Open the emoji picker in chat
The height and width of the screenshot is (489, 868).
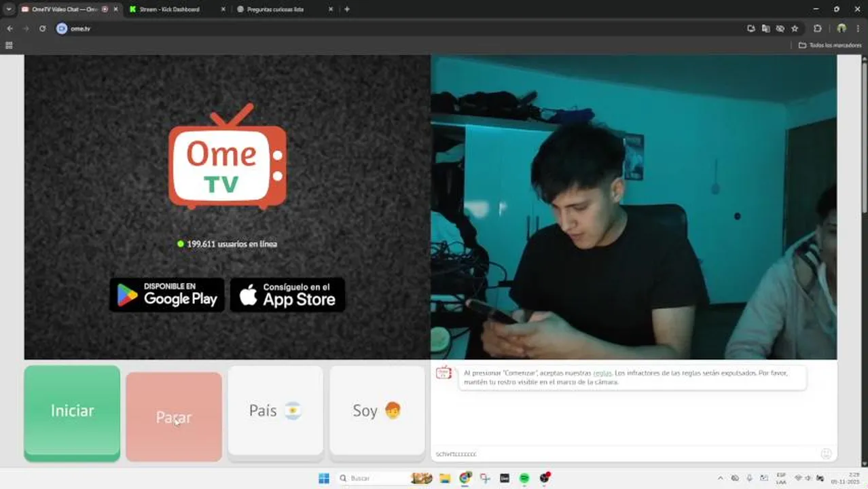tap(826, 454)
